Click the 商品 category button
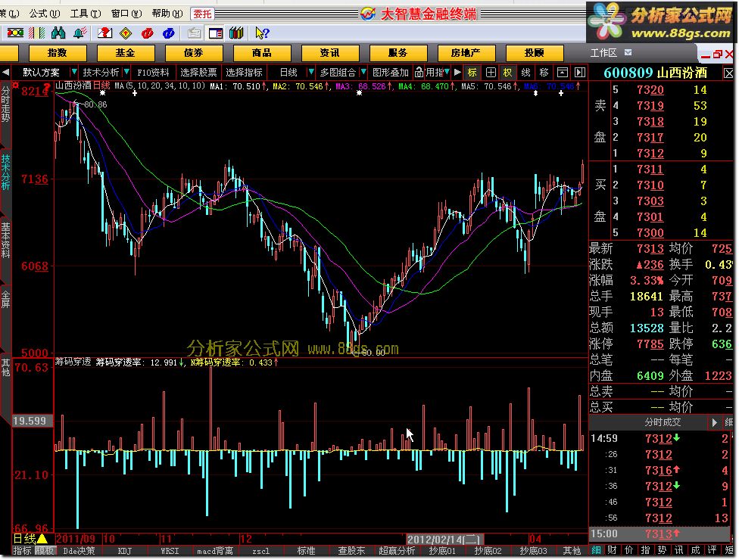739x560 pixels. click(x=261, y=53)
